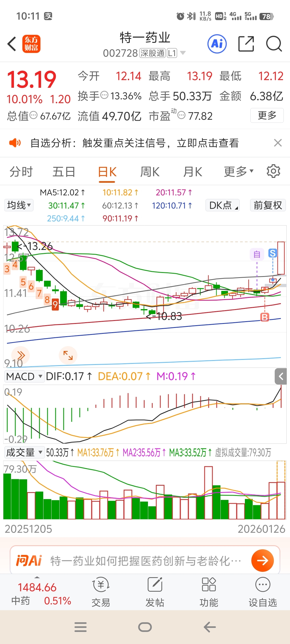Screen dimensions: 290x644
Task: Tap the double-chevron expand icon on chart
Action: [x=21, y=355]
